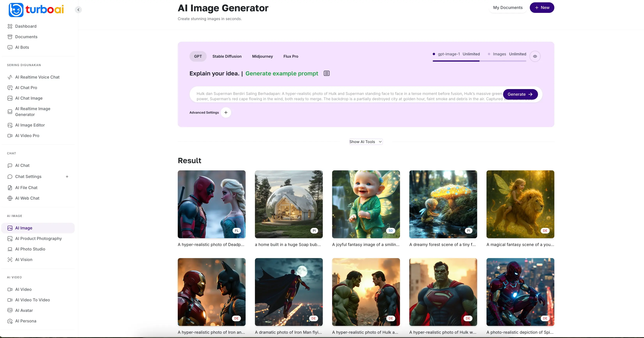
Task: Click Generate example prompt link
Action: tap(281, 73)
